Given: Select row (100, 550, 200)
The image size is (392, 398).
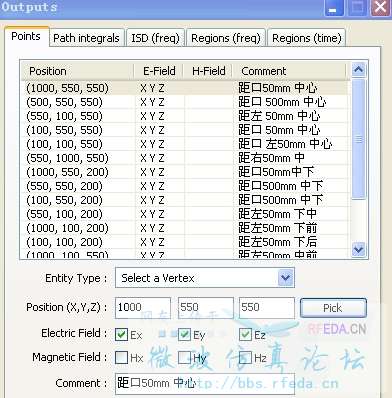Looking at the screenshot, I should pos(185,200).
